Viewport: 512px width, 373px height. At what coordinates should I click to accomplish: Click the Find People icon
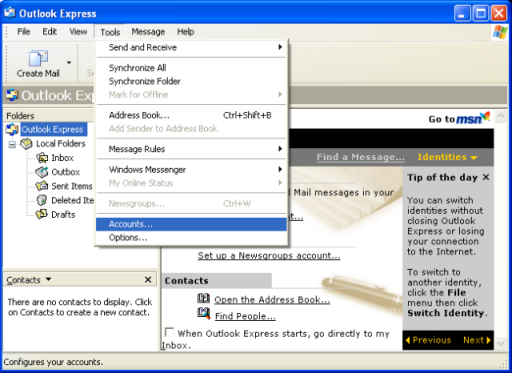point(203,314)
